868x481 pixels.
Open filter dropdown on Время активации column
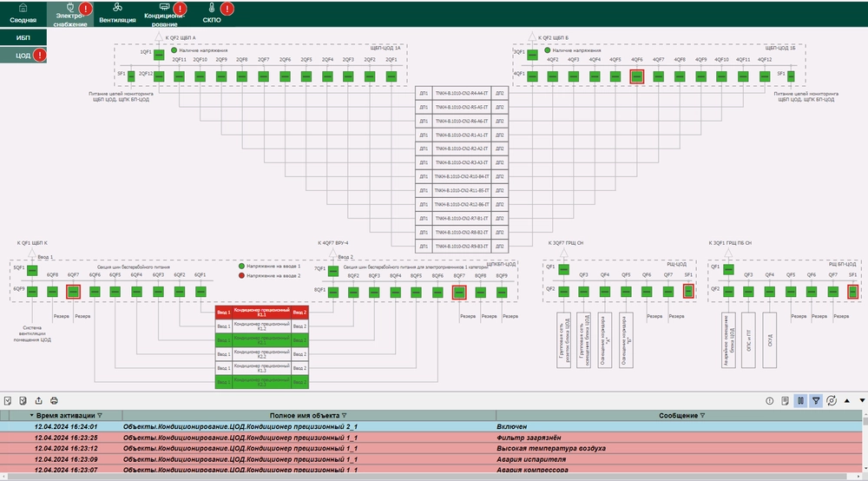tap(99, 416)
